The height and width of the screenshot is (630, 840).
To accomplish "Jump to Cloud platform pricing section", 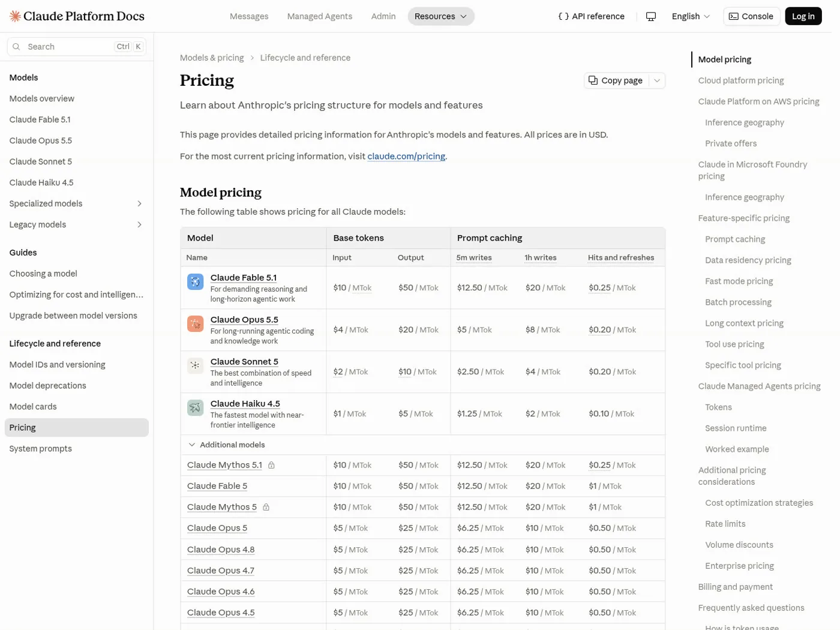I will click(741, 80).
